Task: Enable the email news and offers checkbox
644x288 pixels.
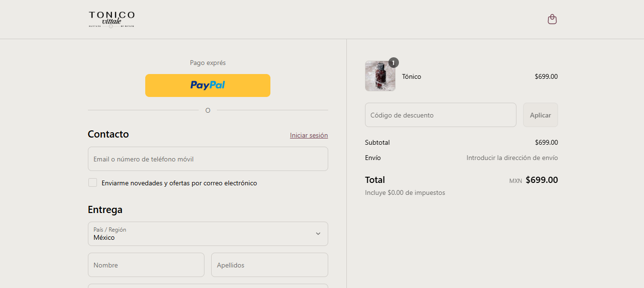Action: coord(93,182)
